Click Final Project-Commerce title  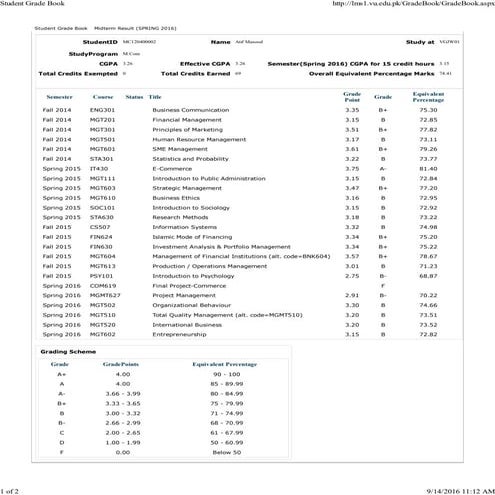coord(189,286)
